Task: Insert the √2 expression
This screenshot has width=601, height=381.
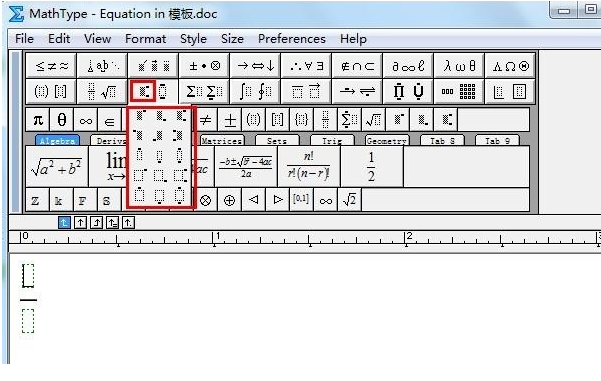Action: (x=349, y=200)
